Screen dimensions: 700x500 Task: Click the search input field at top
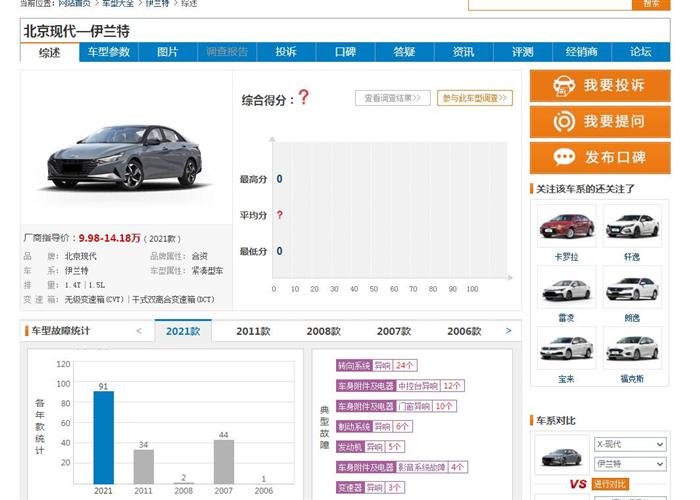(x=550, y=4)
